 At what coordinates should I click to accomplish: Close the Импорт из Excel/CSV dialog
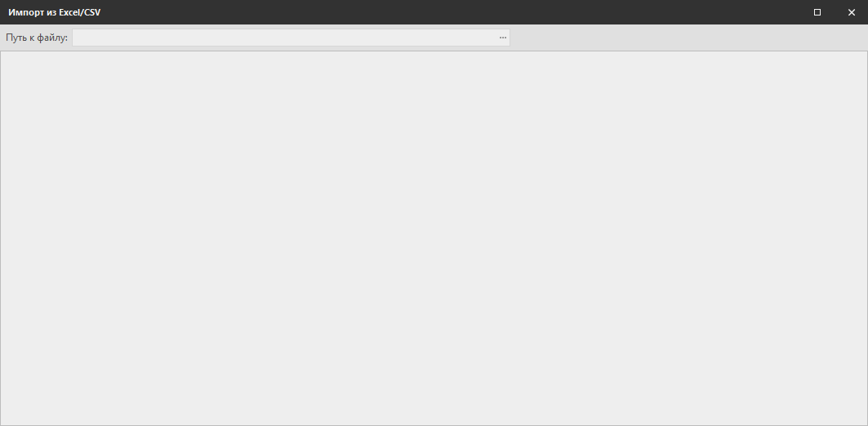click(x=852, y=12)
